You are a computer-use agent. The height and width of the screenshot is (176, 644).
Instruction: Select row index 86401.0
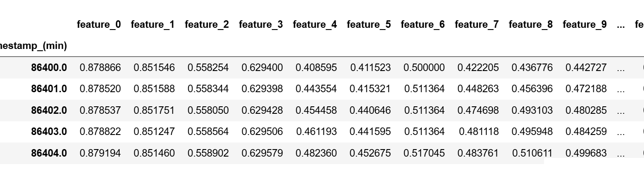point(49,89)
